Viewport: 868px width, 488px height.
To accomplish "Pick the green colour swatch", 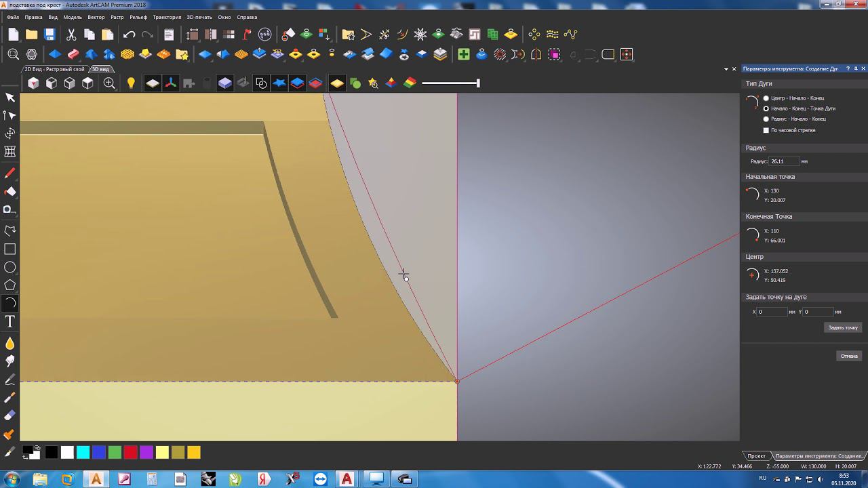I will (115, 453).
